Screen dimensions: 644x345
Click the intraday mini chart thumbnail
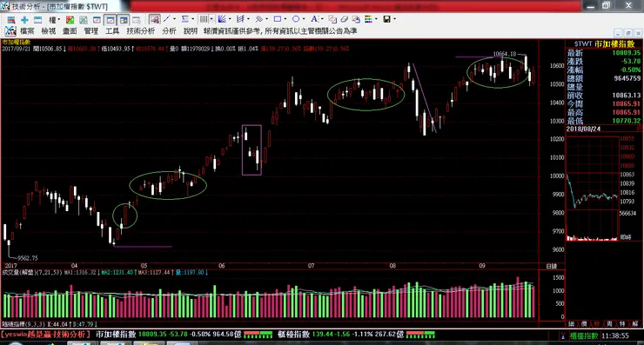[x=593, y=189]
